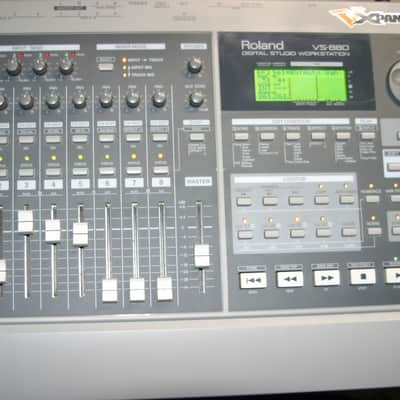Toggle the channel 6 STATUS button
Viewport: 400px width, 400px height.
(x=107, y=171)
